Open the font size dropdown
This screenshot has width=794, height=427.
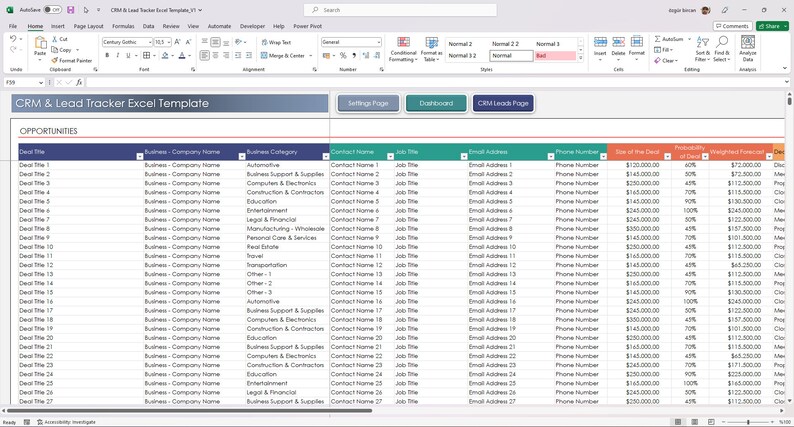pyautogui.click(x=169, y=42)
